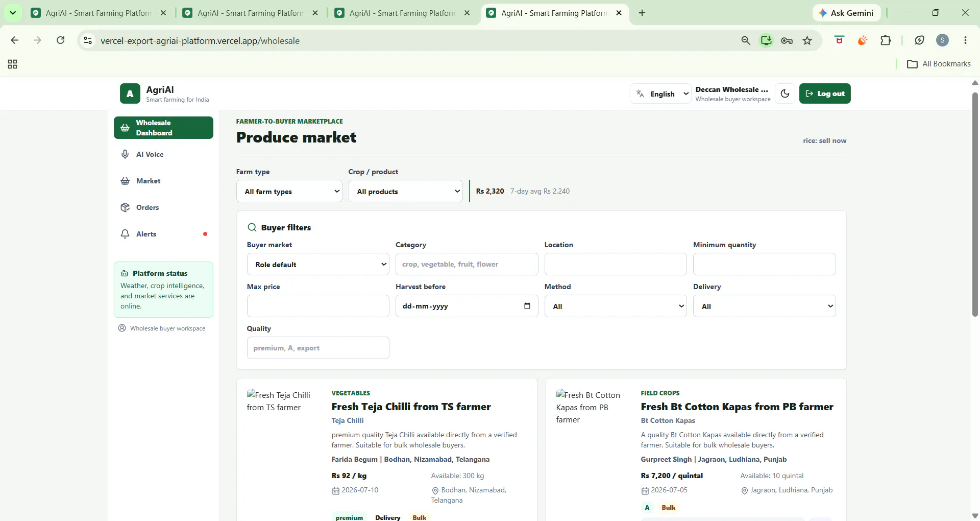Reload the page with browser refresh icon
This screenshot has width=980, height=521.
(60, 40)
